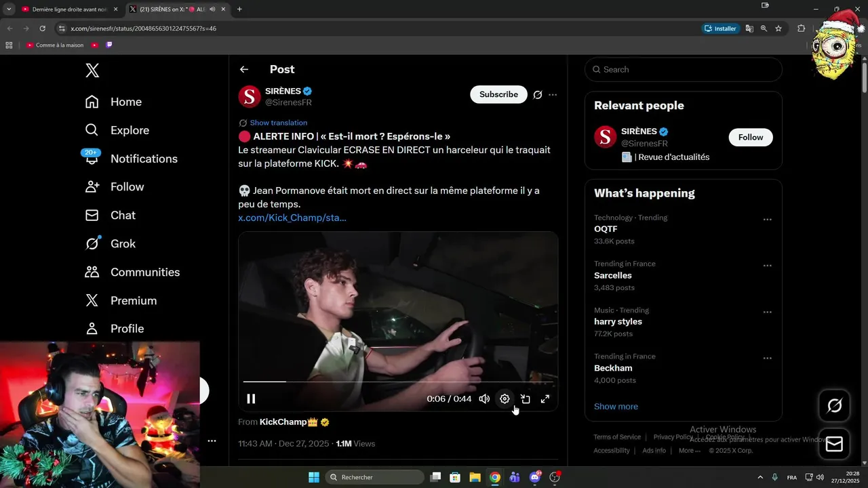This screenshot has width=868, height=488.
Task: Open the floating Messages envelope button
Action: click(x=834, y=445)
